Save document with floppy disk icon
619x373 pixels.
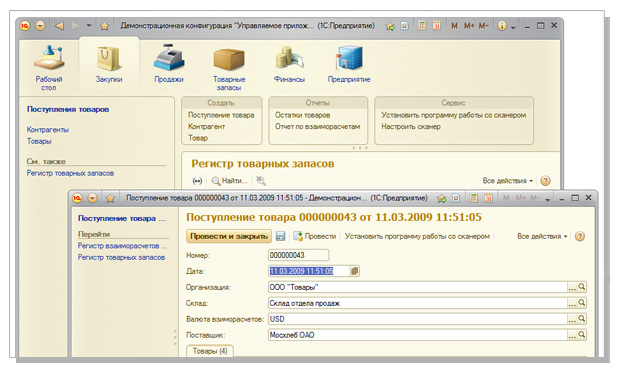[280, 236]
